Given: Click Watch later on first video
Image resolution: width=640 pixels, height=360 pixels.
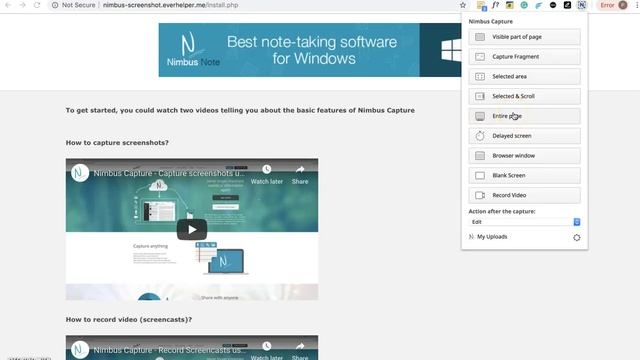Looking at the screenshot, I should click(267, 175).
